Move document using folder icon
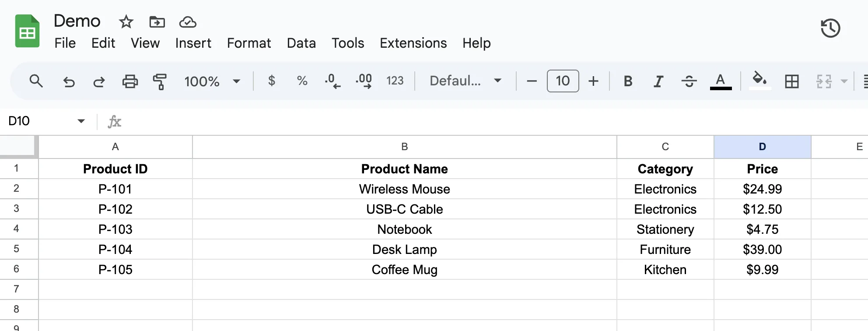Screen dimensions: 868x331 coord(157,21)
